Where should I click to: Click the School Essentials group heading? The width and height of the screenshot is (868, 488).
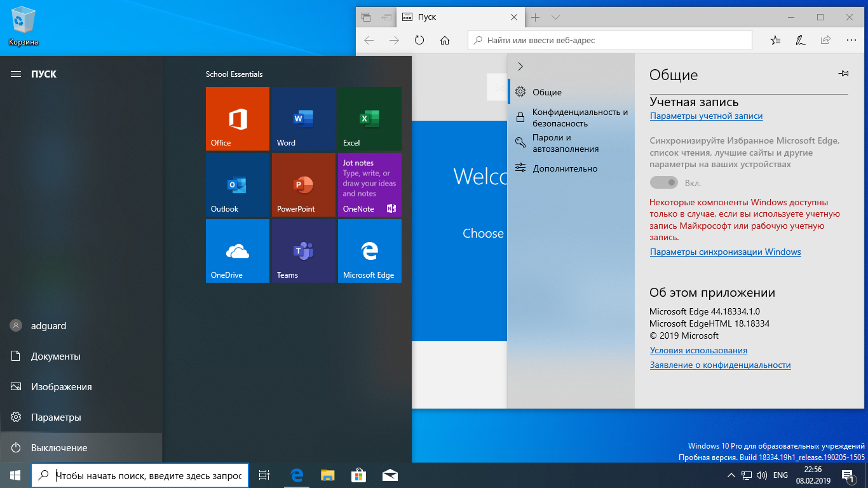(x=234, y=74)
